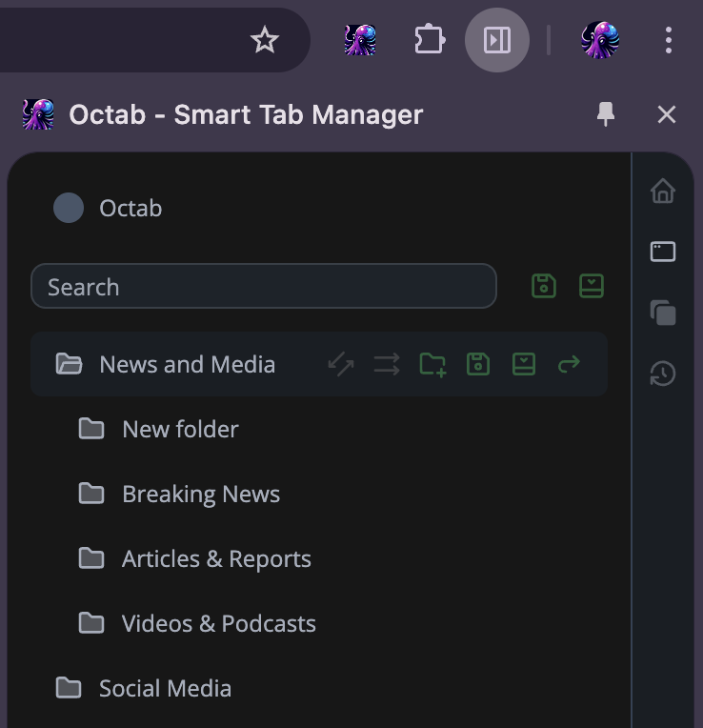Image resolution: width=703 pixels, height=728 pixels.
Task: Expand the Breaking News folder
Action: point(91,494)
